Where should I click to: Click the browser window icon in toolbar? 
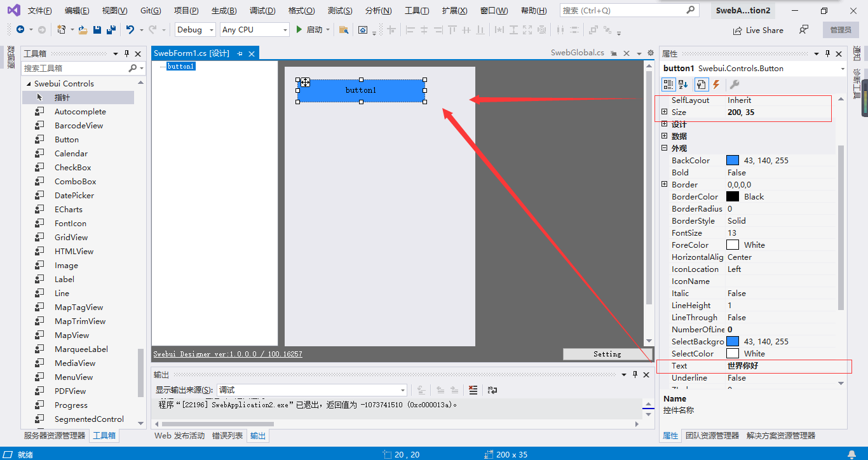tap(363, 30)
